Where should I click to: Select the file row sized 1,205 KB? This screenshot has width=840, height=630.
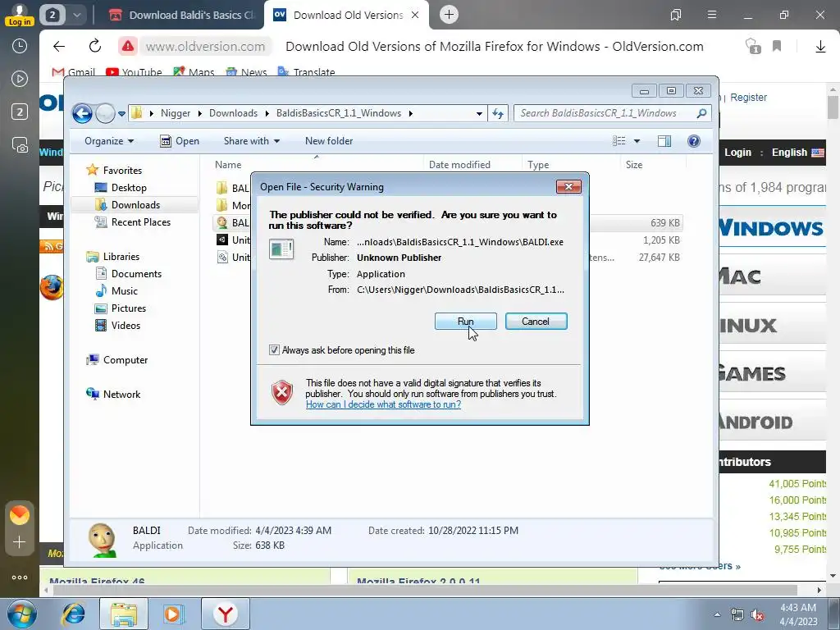pos(449,240)
